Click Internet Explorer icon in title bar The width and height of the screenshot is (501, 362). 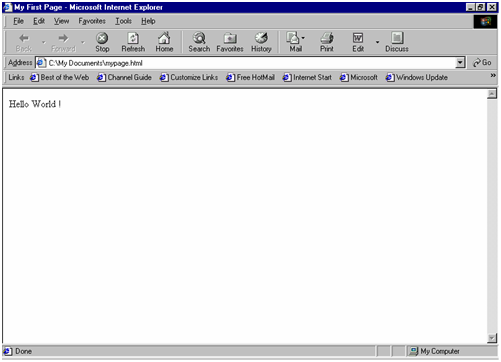point(7,7)
